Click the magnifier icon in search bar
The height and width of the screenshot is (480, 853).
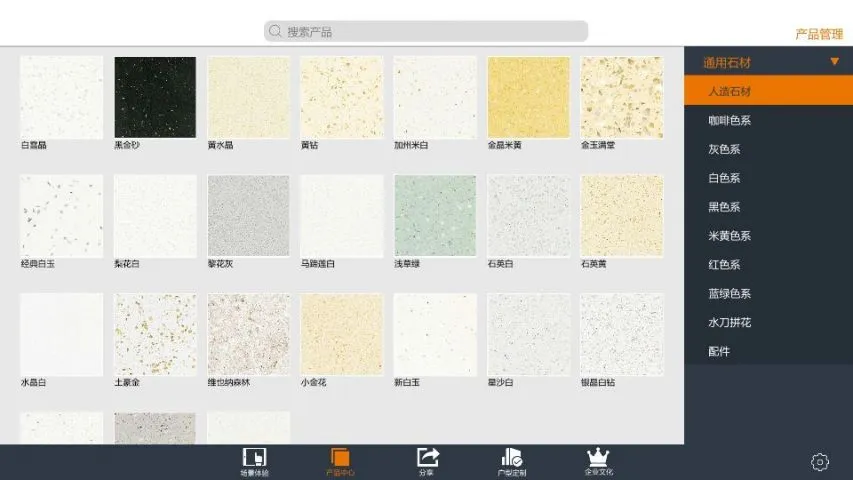(275, 32)
